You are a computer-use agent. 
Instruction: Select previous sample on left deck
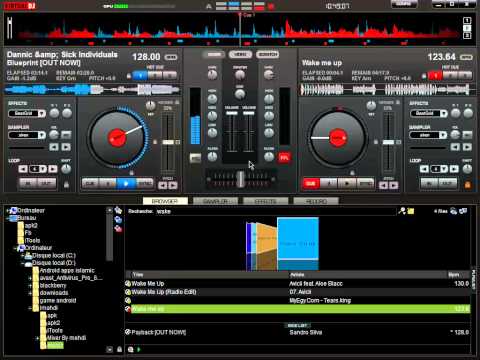[54, 147]
